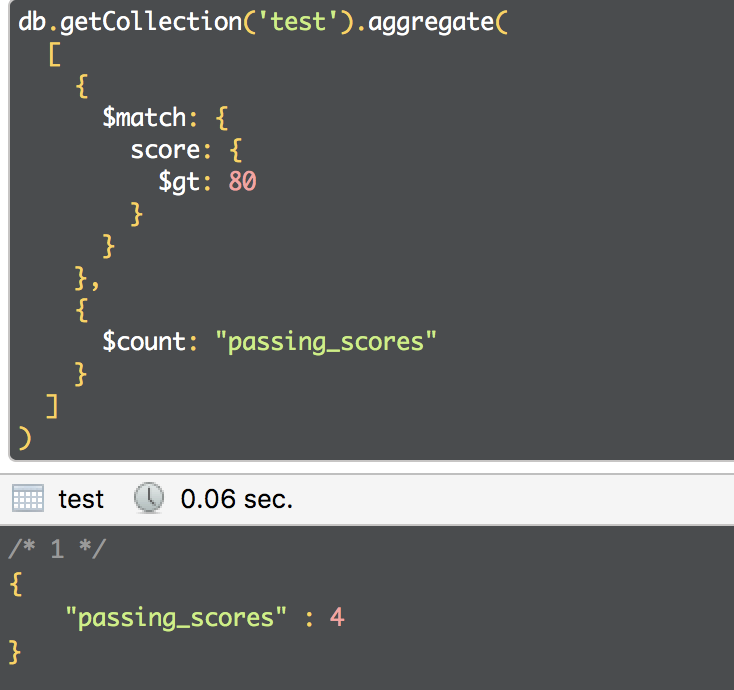
Task: Click the 0.06 sec. execution time label
Action: (x=236, y=498)
